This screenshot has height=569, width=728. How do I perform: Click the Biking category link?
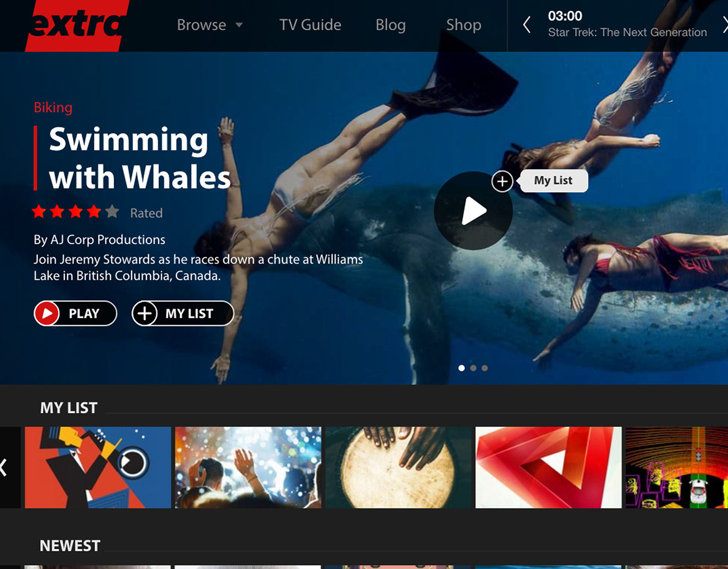coord(53,108)
